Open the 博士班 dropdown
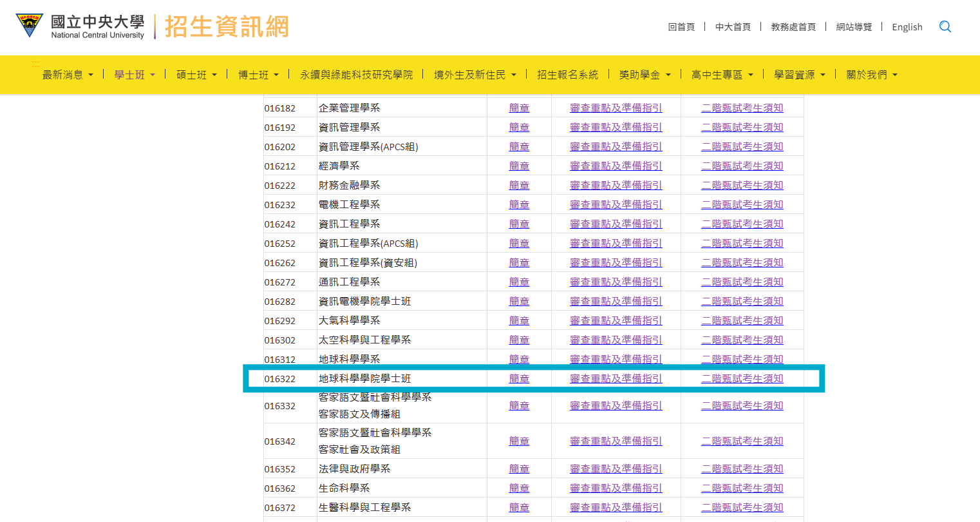 [258, 75]
